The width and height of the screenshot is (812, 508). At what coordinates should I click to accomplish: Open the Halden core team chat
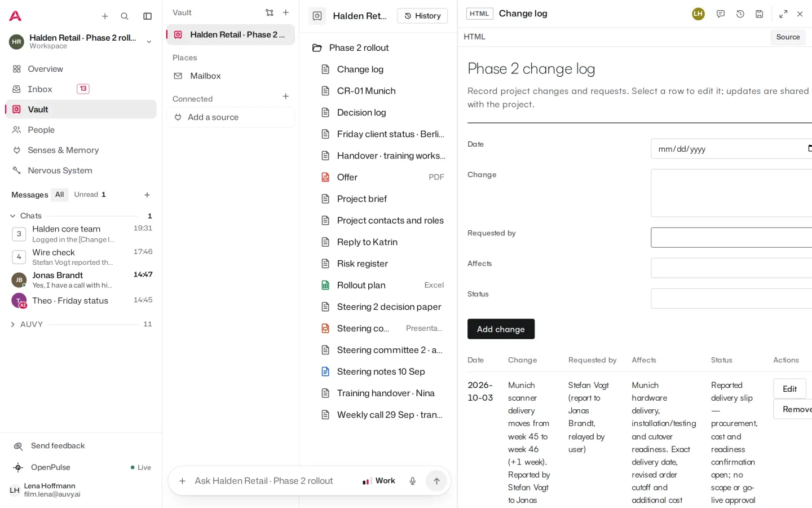point(82,234)
